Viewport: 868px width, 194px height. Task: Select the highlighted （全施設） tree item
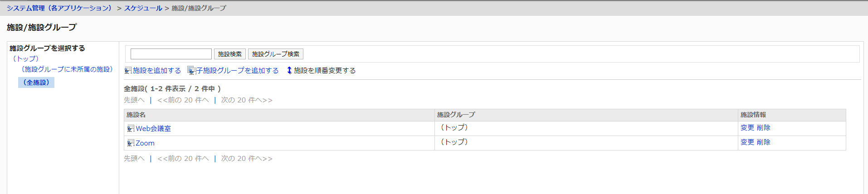36,82
